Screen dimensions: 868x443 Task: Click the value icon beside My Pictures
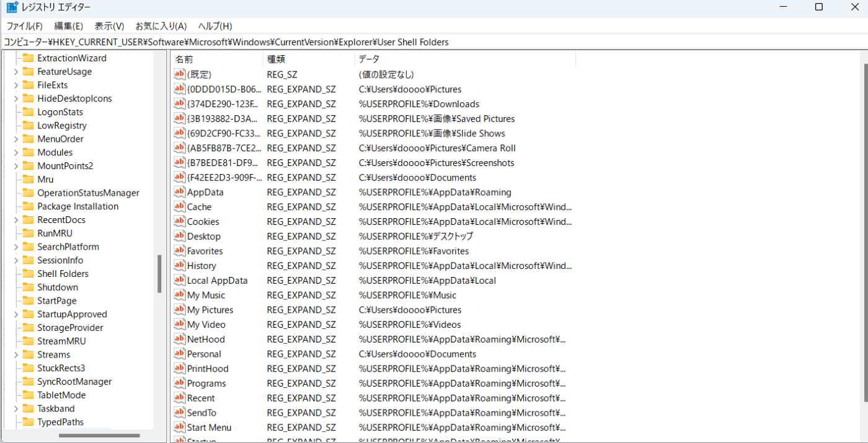pos(180,310)
